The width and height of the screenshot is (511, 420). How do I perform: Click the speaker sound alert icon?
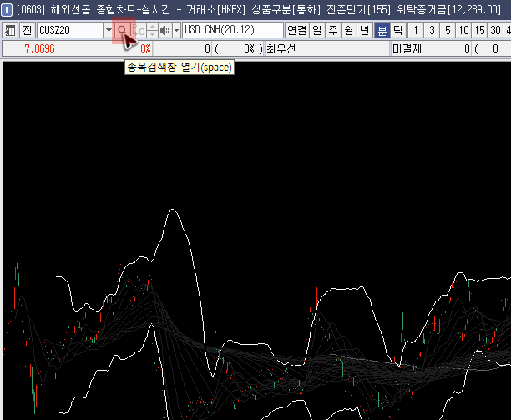coord(165,31)
